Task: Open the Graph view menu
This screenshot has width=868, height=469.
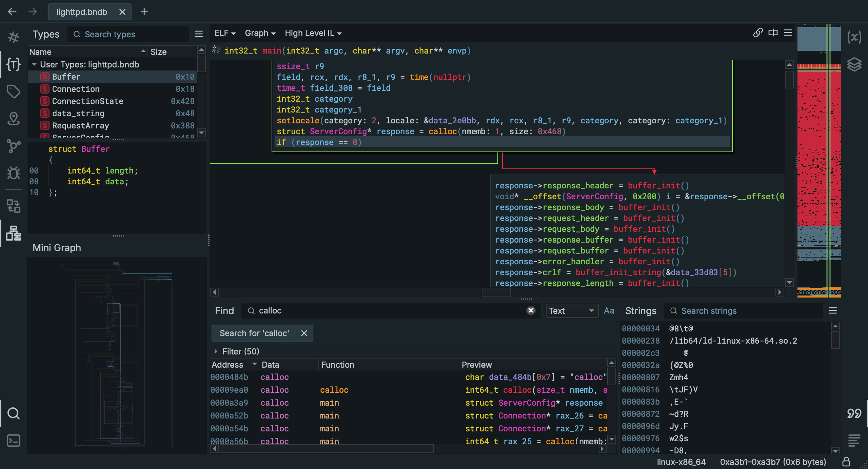Action: click(260, 33)
